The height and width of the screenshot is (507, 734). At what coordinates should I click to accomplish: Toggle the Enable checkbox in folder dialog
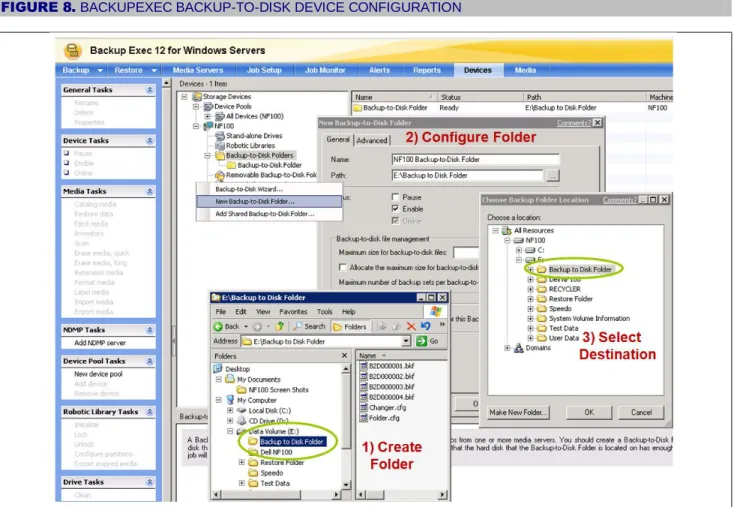[396, 209]
